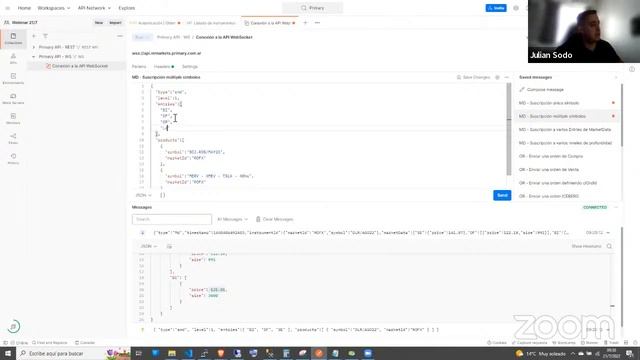Viewport: 640px width, 360px height.
Task: Click the Messages search field
Action: tap(172, 219)
